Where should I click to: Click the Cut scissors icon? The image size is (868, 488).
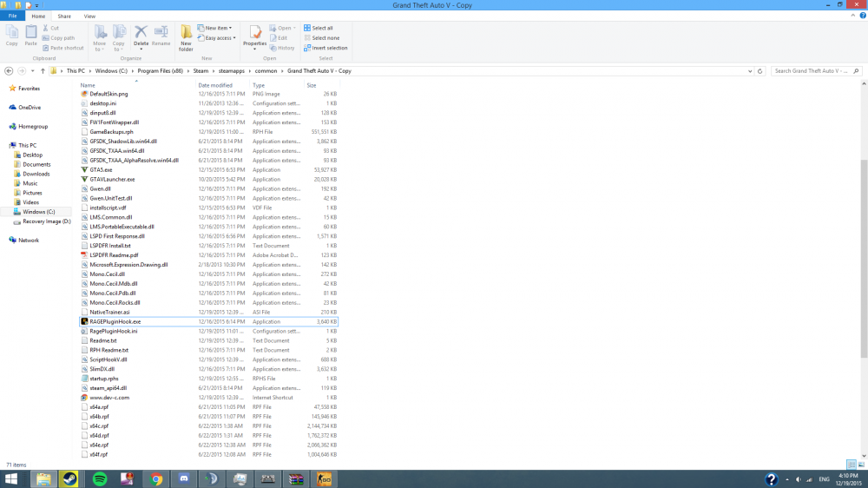pos(46,28)
